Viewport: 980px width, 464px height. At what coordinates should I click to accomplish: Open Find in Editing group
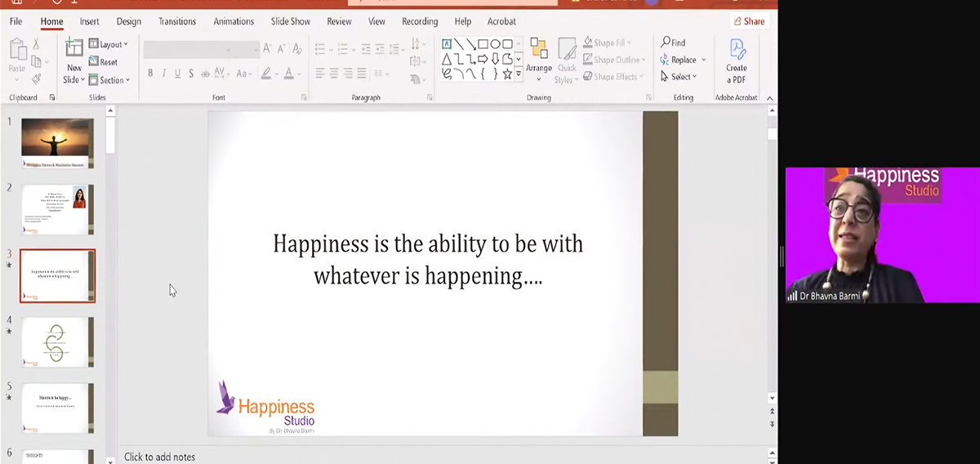(674, 42)
